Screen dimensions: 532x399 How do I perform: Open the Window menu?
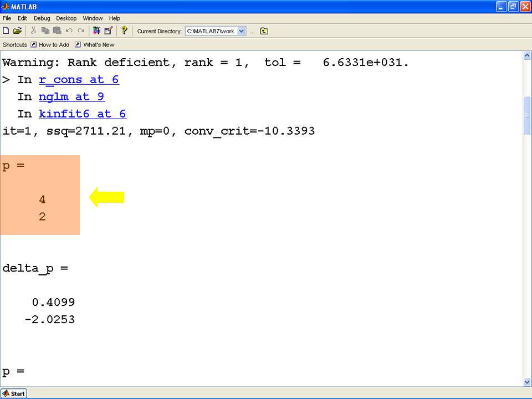(x=93, y=18)
